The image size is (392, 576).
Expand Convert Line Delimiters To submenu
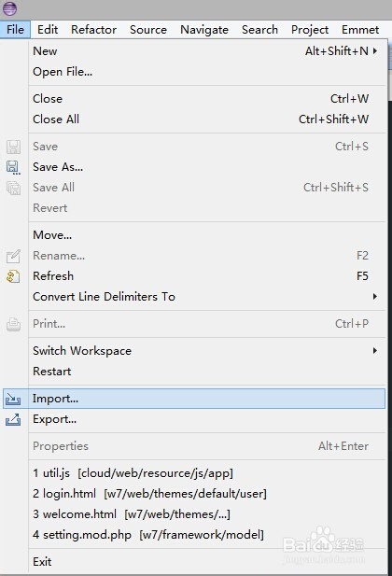(374, 297)
